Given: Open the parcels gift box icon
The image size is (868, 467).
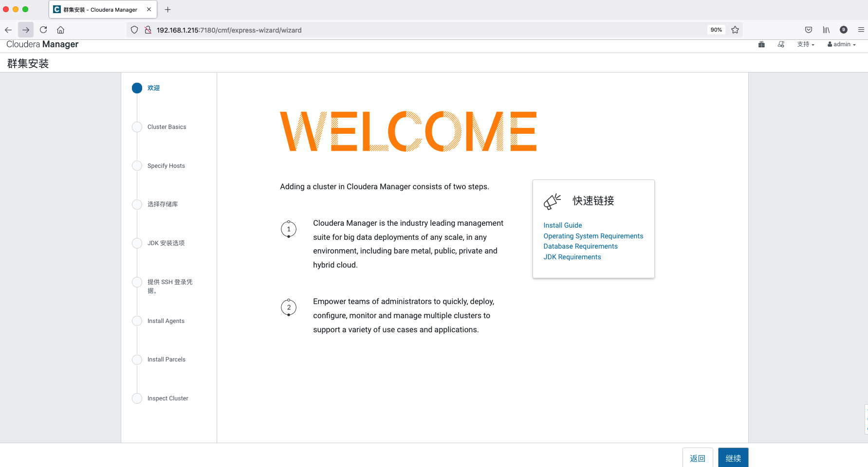Looking at the screenshot, I should coord(761,44).
